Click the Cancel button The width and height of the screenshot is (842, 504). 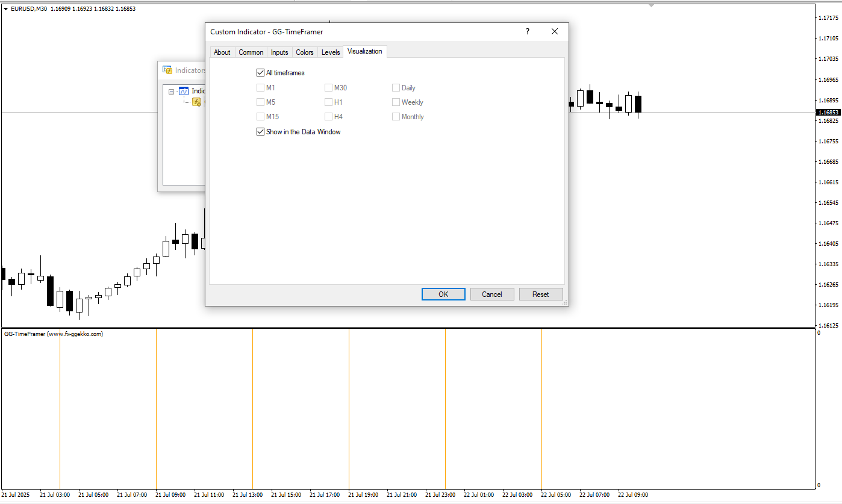pos(491,294)
